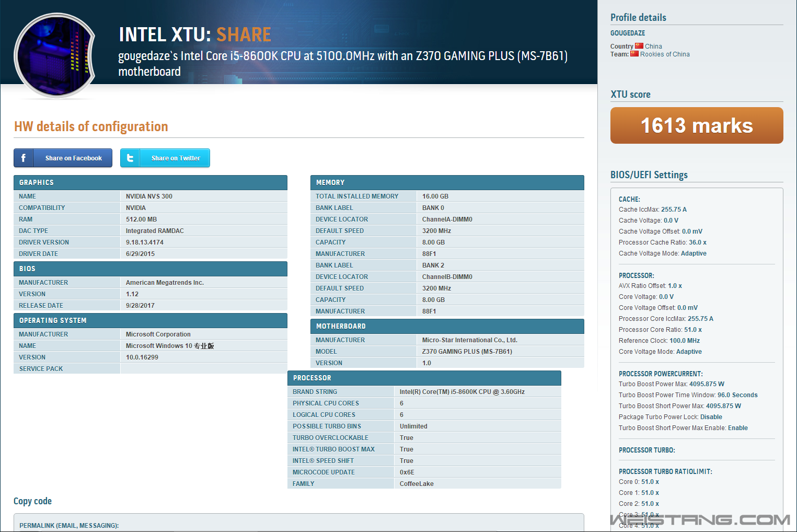Click the Twitter bird icon

coord(130,158)
